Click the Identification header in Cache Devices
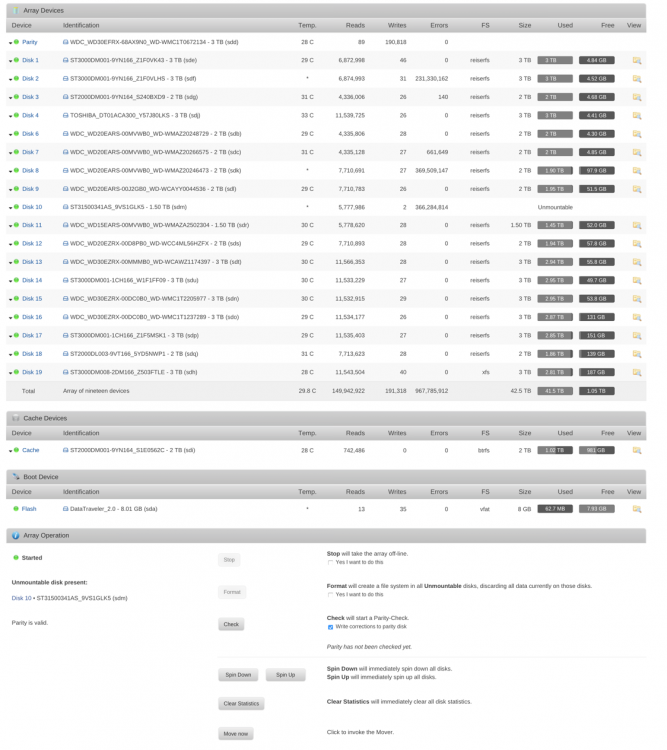667x750 pixels. pyautogui.click(x=81, y=433)
